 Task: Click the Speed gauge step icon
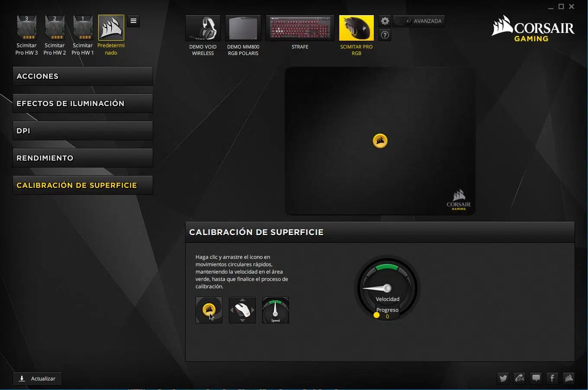pyautogui.click(x=276, y=310)
